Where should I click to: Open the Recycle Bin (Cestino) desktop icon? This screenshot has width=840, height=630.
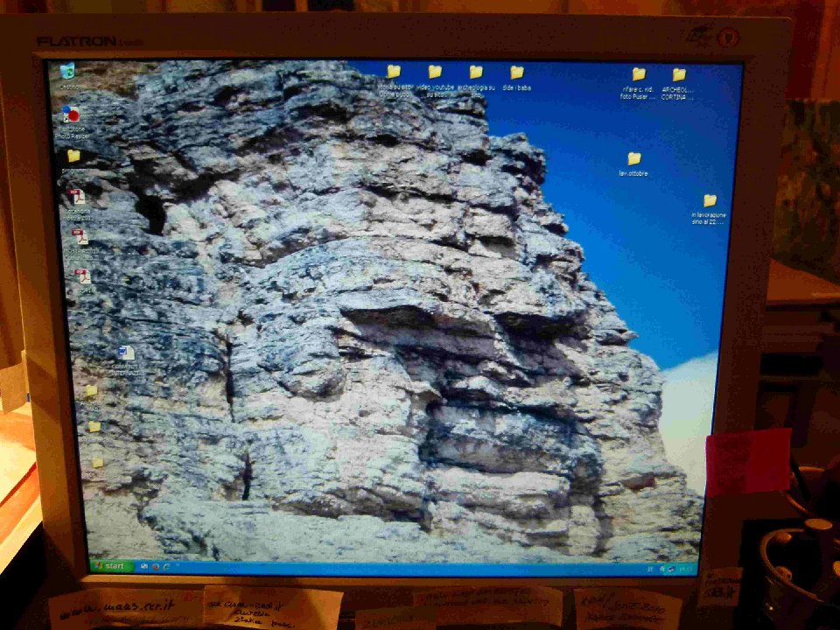[x=67, y=71]
